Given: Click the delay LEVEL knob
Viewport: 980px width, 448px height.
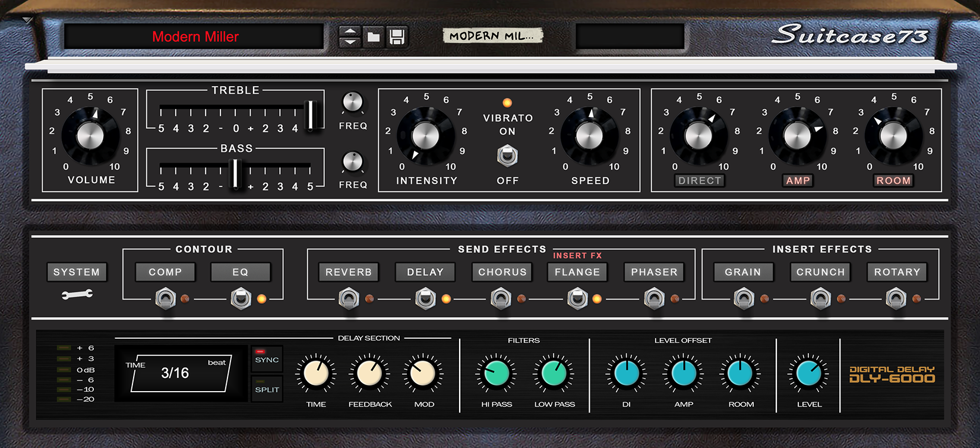Looking at the screenshot, I should [808, 374].
